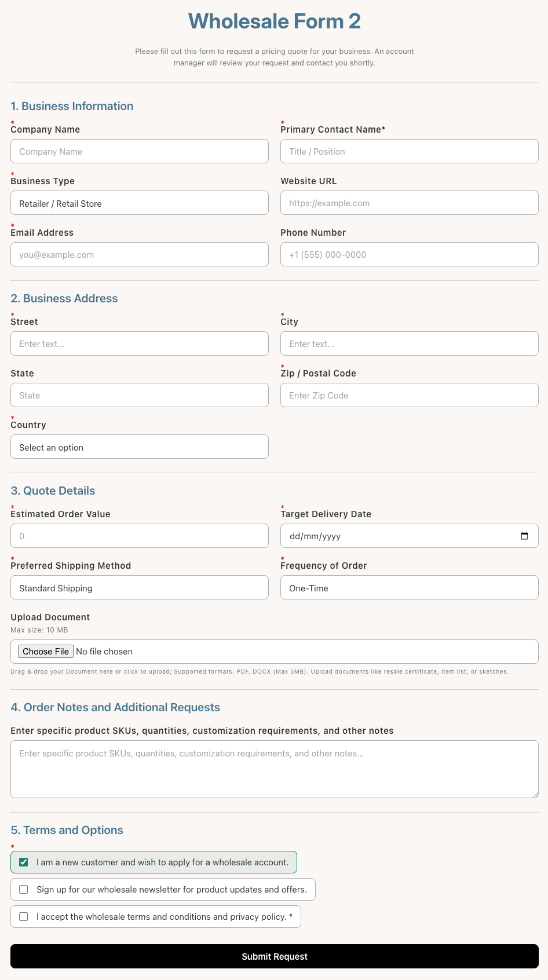Viewport: 548px width, 980px height.
Task: Focus the Company Name input field
Action: point(140,151)
